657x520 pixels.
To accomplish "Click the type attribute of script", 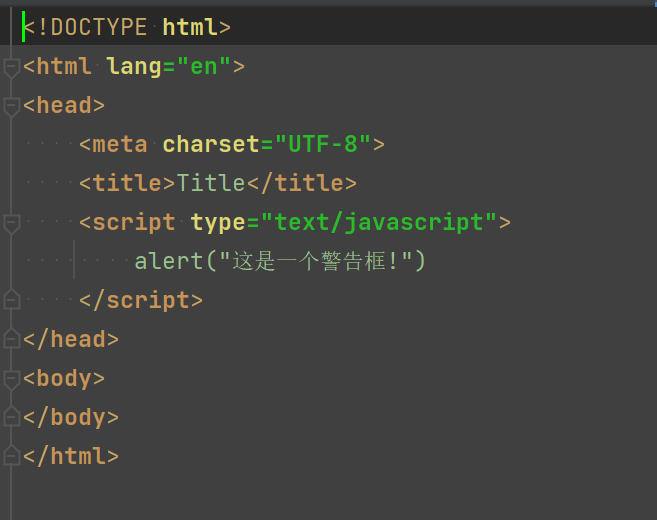I will point(218,222).
